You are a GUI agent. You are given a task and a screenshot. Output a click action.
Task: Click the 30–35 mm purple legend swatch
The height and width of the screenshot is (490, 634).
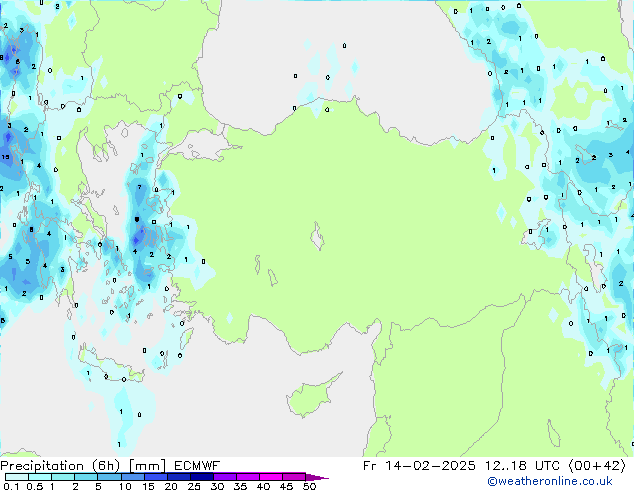click(224, 477)
